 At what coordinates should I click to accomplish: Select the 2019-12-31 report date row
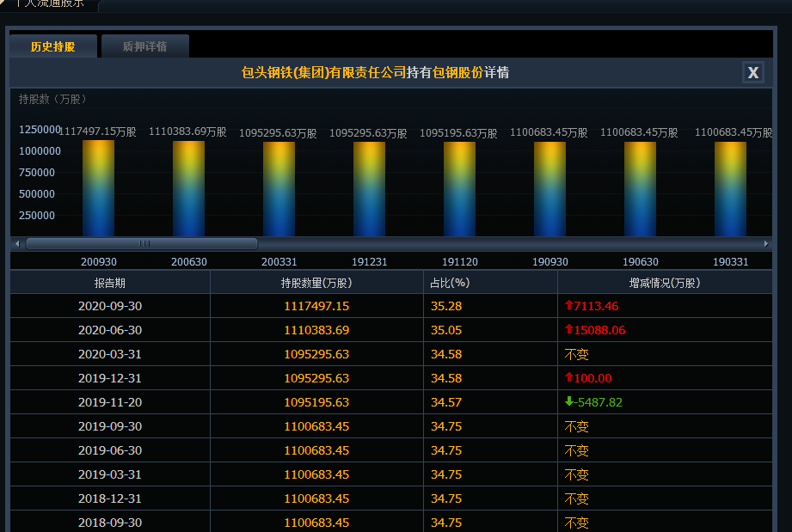tap(391, 378)
